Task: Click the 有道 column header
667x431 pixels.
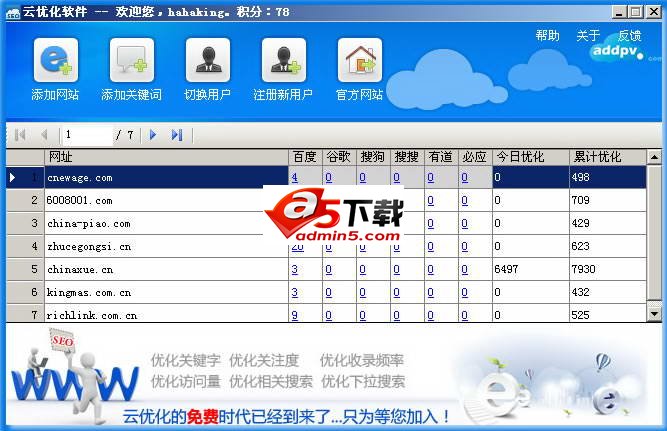Action: pyautogui.click(x=442, y=157)
